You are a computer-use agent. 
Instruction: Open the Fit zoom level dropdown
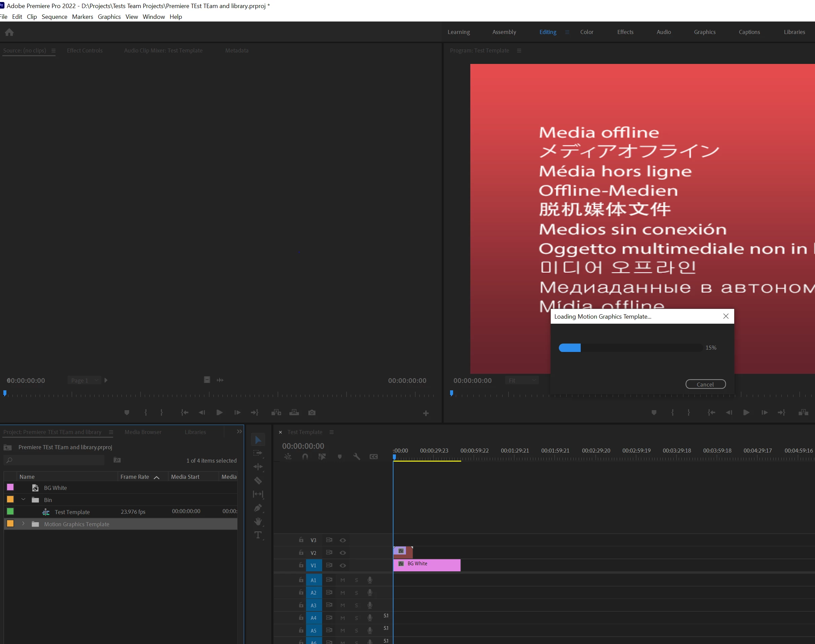pos(522,381)
